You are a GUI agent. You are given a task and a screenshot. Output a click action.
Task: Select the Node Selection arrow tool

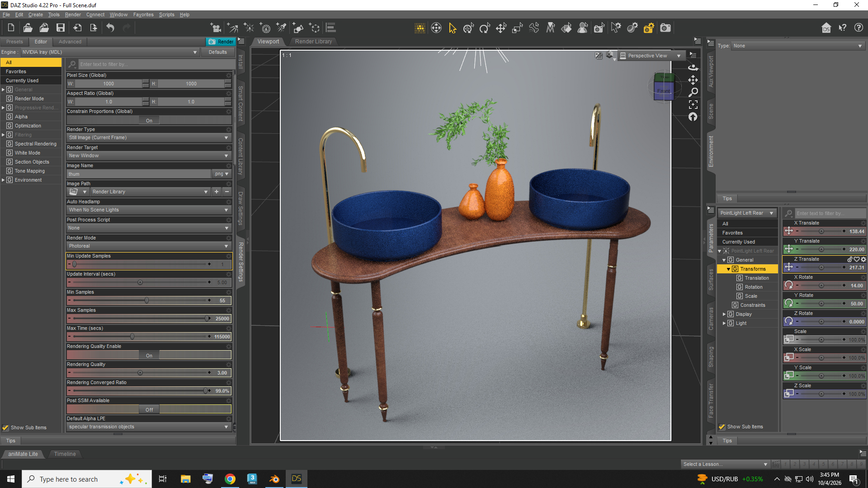pyautogui.click(x=452, y=28)
